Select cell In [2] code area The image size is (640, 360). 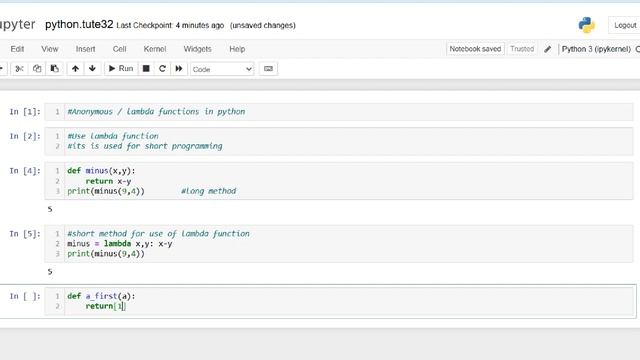pyautogui.click(x=339, y=141)
